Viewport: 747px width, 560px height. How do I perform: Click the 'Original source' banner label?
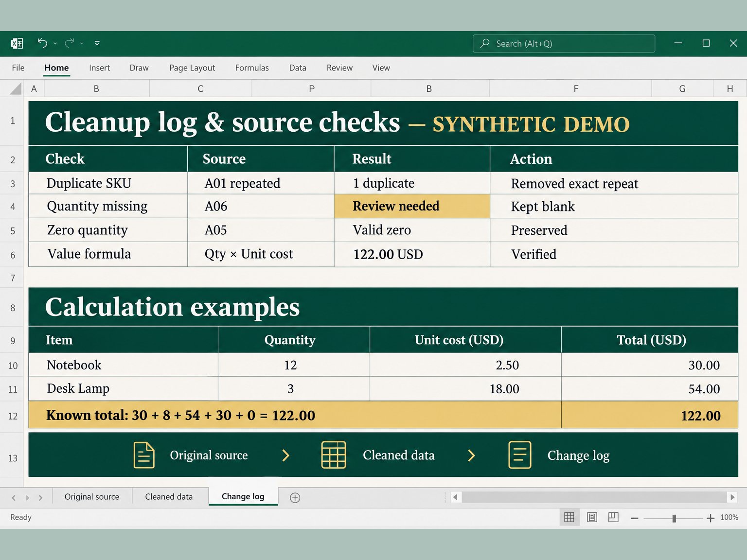[209, 455]
